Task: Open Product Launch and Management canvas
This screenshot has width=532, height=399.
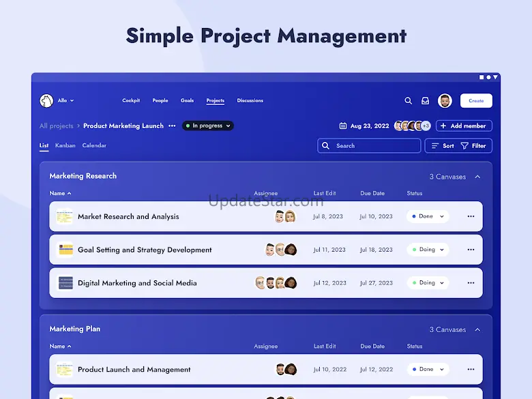Action: [134, 370]
